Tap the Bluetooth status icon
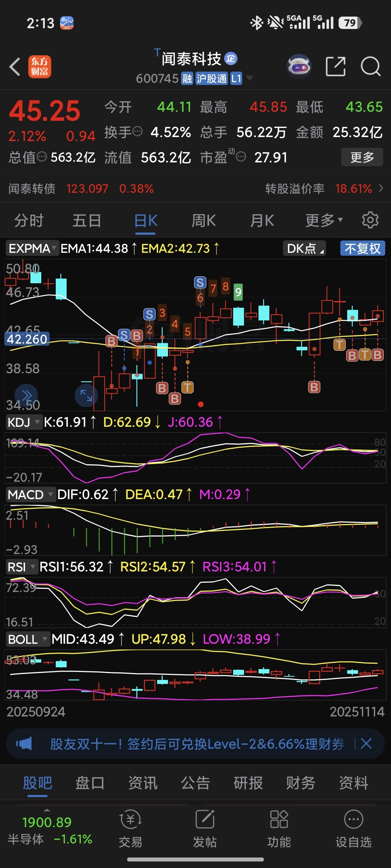391x868 pixels. (257, 23)
